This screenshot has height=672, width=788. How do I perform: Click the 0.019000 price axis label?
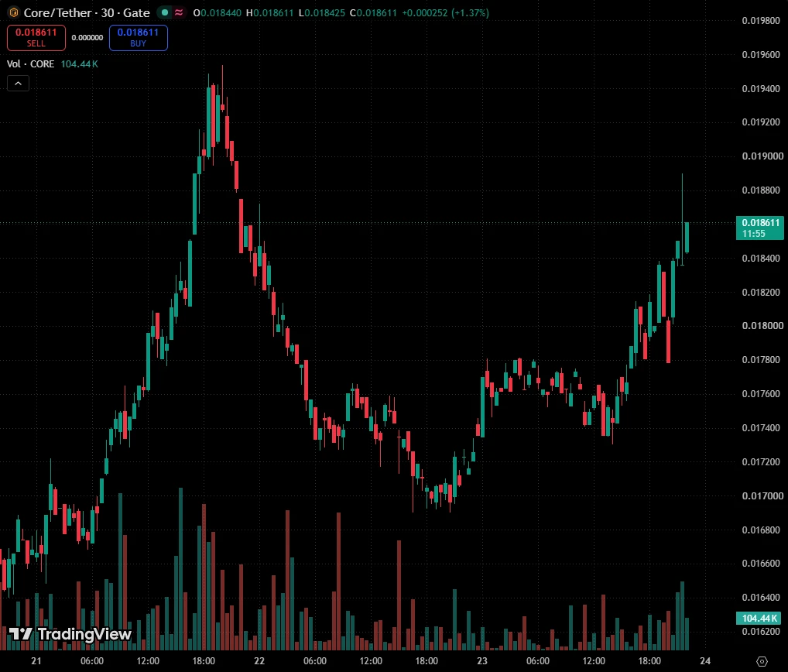click(762, 156)
